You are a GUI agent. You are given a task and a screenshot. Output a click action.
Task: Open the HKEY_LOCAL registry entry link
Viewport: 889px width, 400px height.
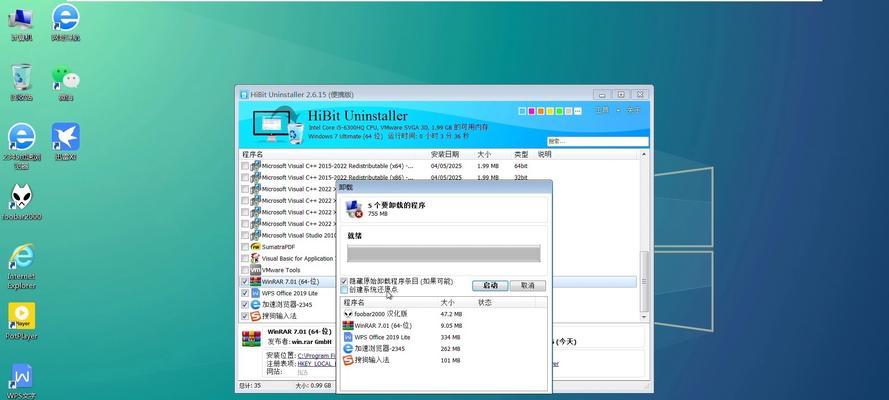316,363
